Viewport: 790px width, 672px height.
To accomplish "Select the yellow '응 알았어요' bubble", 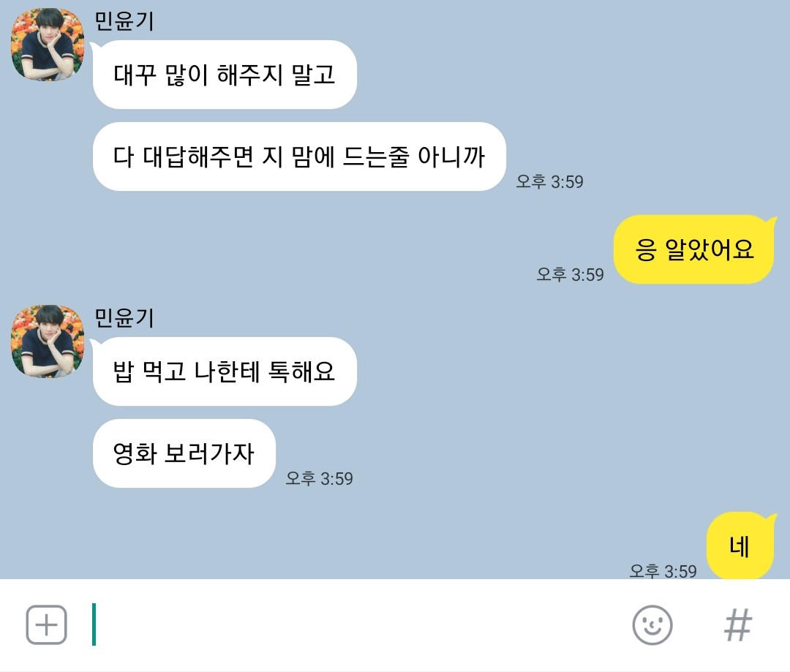I will coord(694,249).
